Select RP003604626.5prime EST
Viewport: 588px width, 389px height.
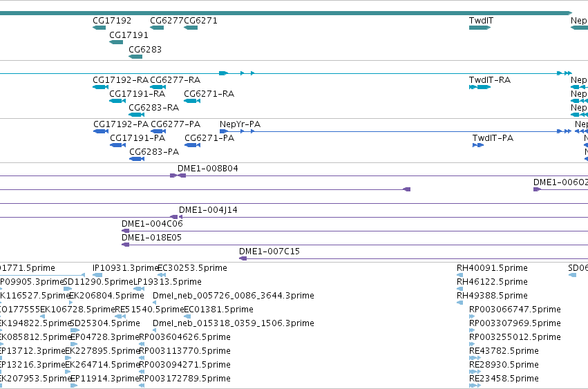tap(142, 344)
